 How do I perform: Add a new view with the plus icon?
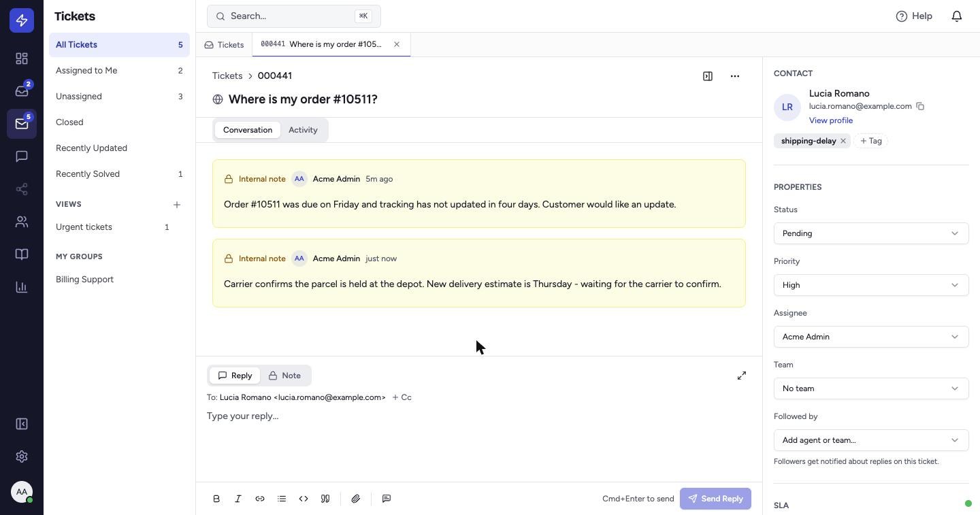pyautogui.click(x=177, y=204)
